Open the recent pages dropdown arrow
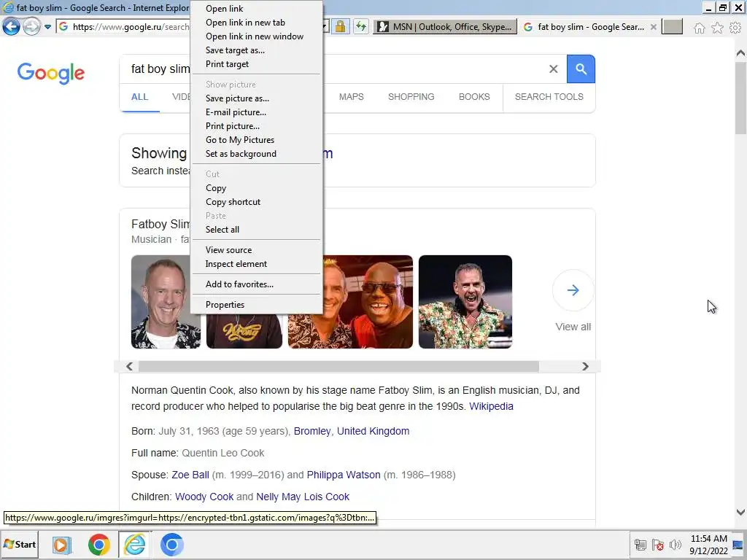 (47, 27)
